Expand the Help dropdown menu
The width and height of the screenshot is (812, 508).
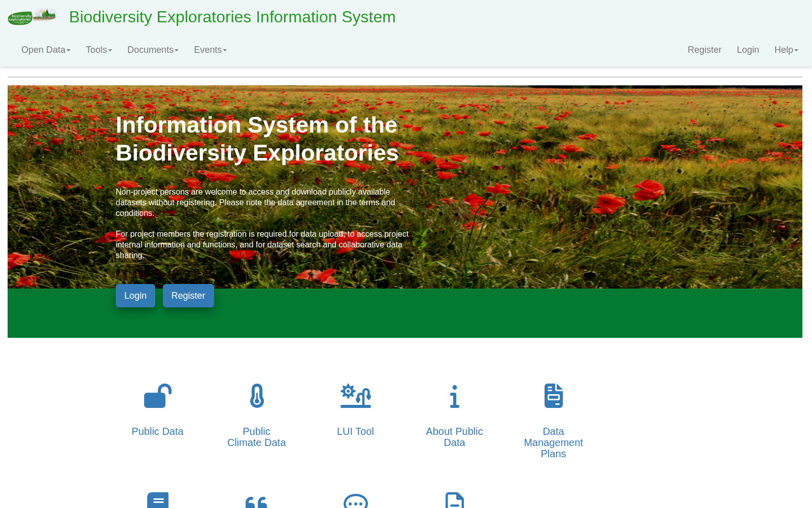point(786,50)
